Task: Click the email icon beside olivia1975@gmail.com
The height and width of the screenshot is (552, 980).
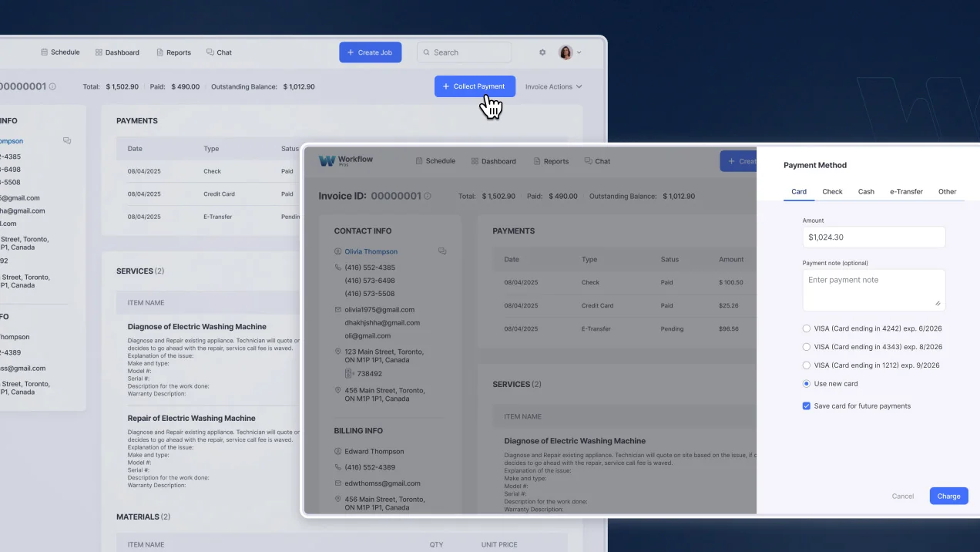Action: click(338, 310)
